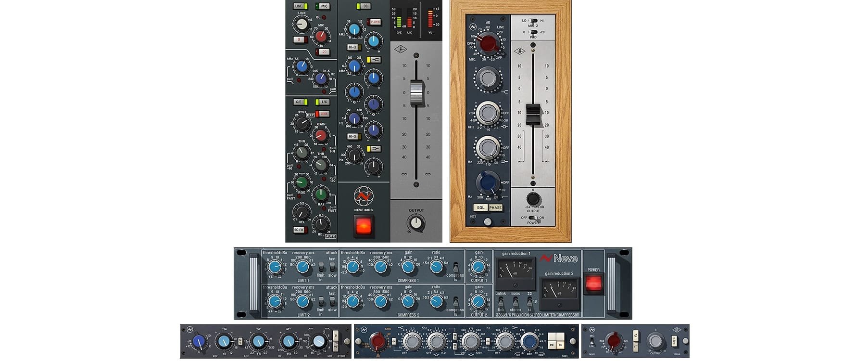The height and width of the screenshot is (361, 868).
Task: Click the MIC input button on Neve 88RS
Action: pyautogui.click(x=323, y=6)
